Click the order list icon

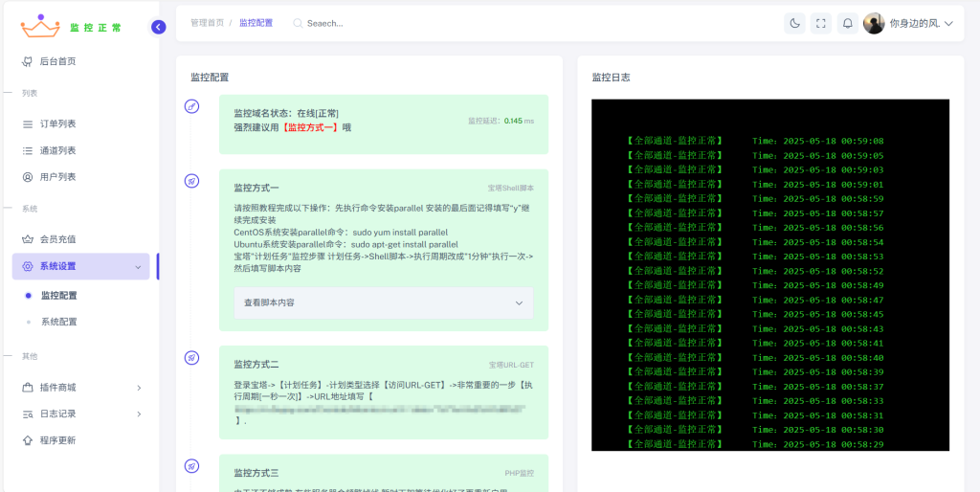28,124
